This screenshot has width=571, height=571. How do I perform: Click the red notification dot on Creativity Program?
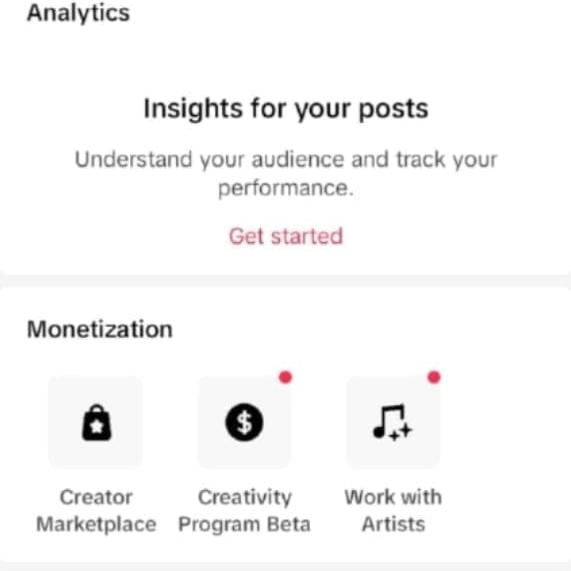(286, 377)
